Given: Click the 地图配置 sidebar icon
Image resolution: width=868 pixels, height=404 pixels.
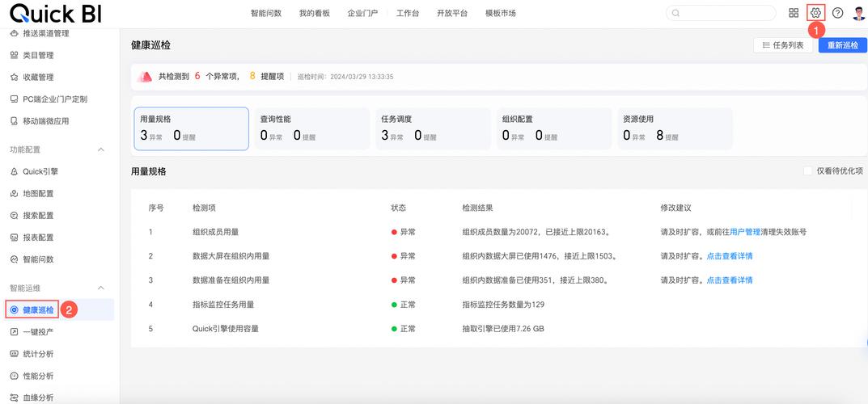Looking at the screenshot, I should (15, 193).
